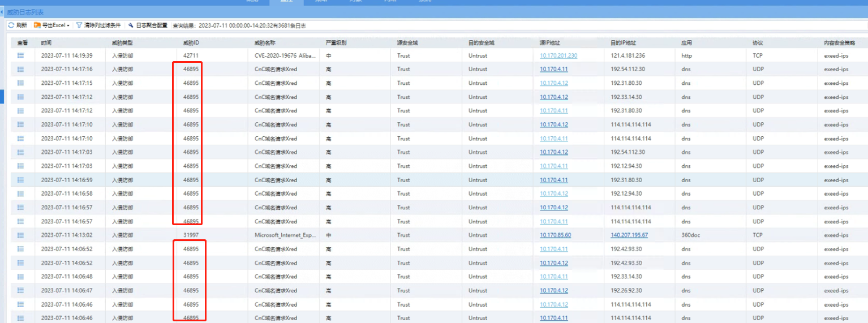
Task: Open view icon for 14:17:10 row from 10.170.4.11
Action: point(20,139)
